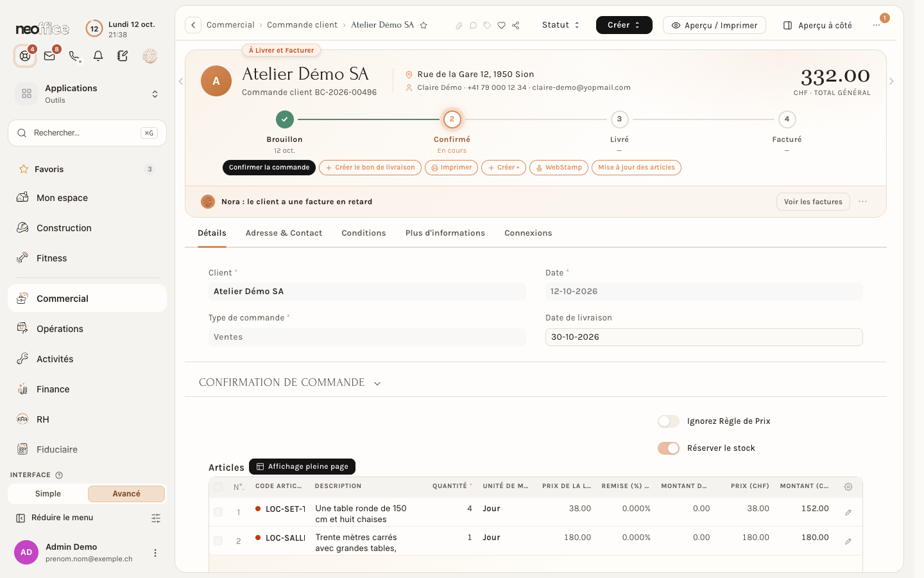This screenshot has height=578, width=924.
Task: Click the share icon
Action: click(x=516, y=26)
